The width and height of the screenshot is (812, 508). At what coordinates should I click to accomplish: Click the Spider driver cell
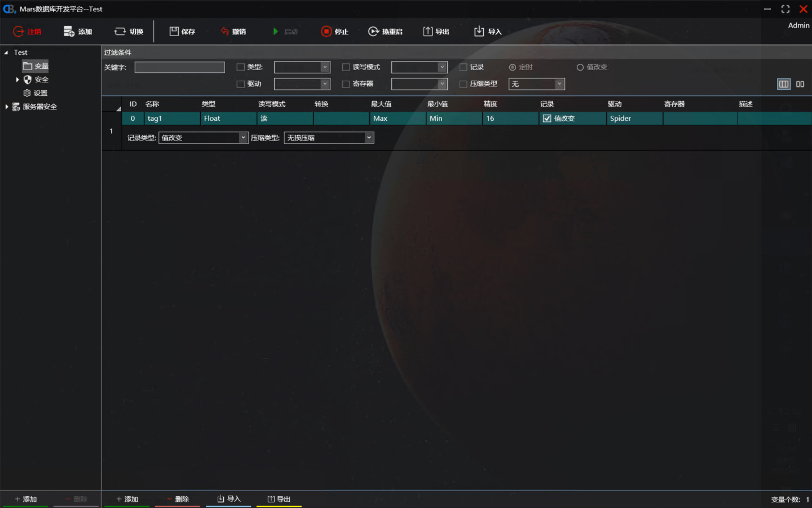click(635, 119)
